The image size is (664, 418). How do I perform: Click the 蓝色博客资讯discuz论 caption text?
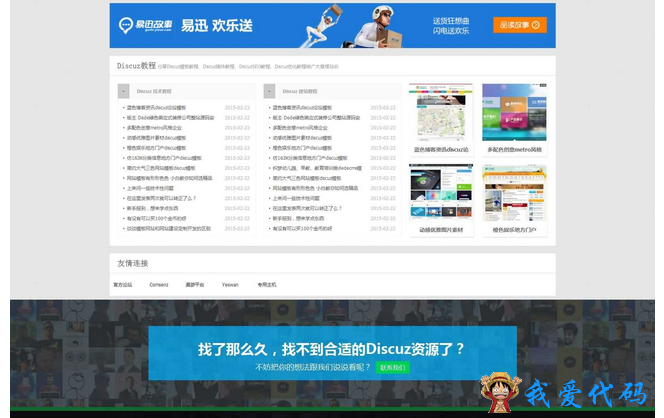coord(441,149)
